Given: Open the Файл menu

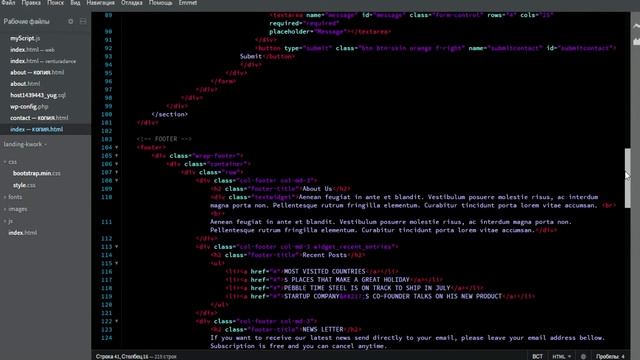Looking at the screenshot, I should point(8,3).
